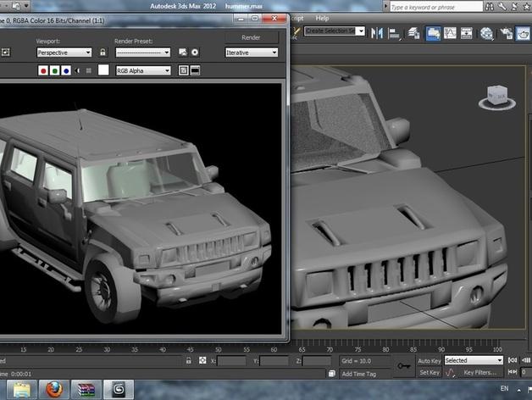Click the Render button
Image resolution: width=532 pixels, height=400 pixels.
click(251, 37)
